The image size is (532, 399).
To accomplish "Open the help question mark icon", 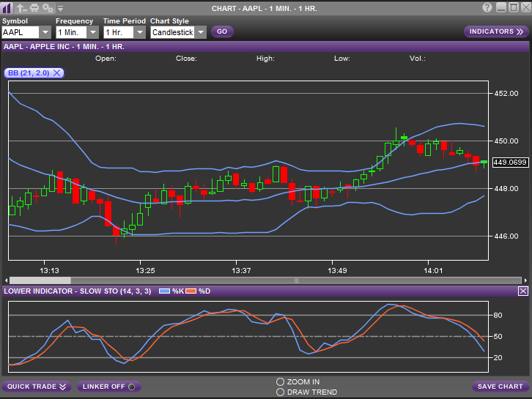I will [488, 7].
